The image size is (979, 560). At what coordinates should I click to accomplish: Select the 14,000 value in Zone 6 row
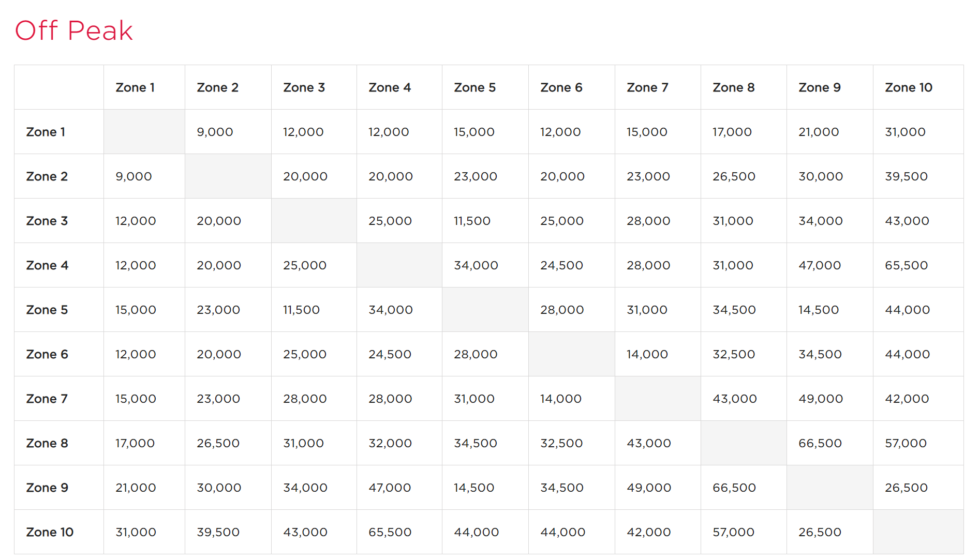coord(647,354)
